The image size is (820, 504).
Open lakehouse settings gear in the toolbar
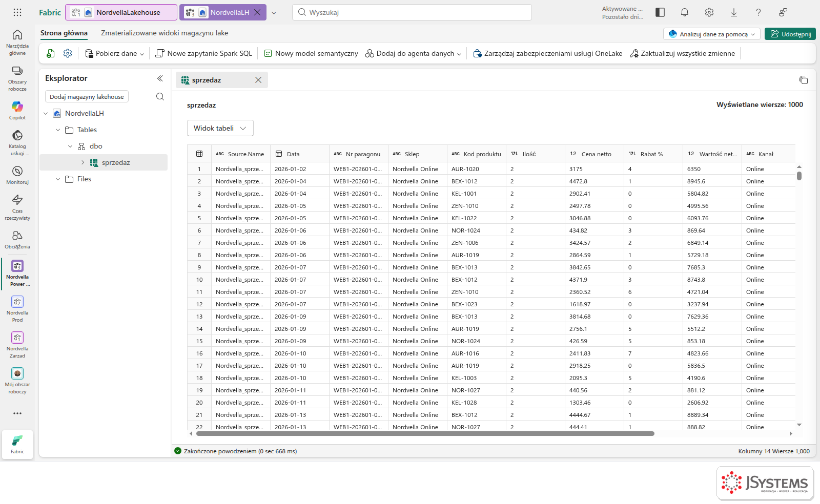(x=68, y=53)
